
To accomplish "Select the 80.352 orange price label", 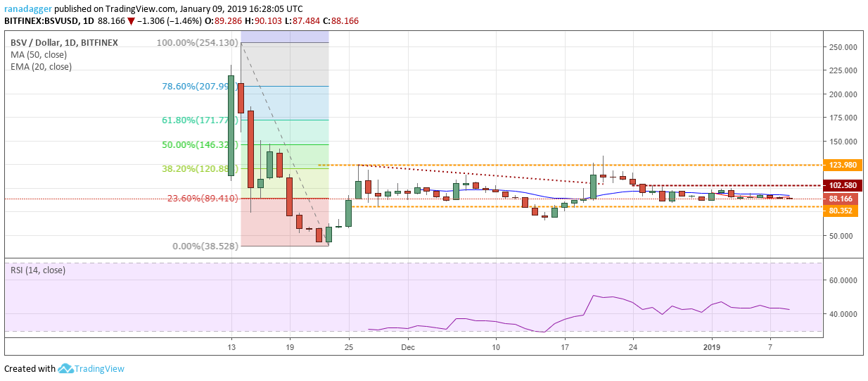I will (x=841, y=209).
